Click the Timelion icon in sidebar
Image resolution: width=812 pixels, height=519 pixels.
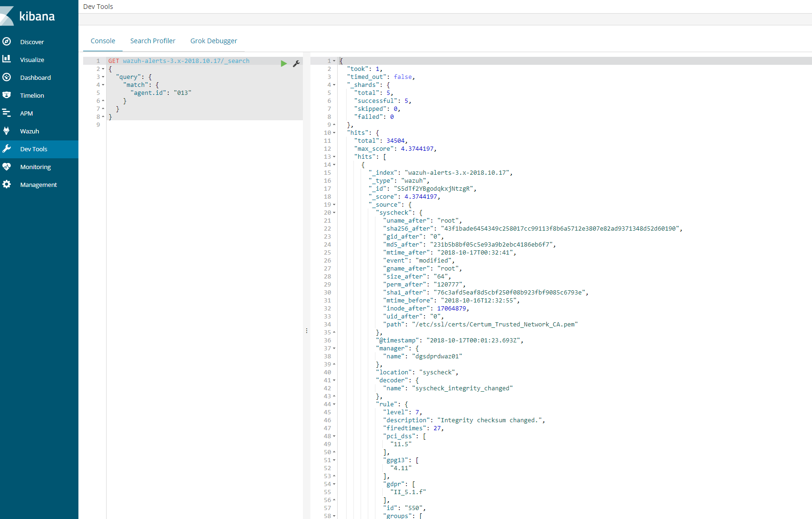(7, 95)
